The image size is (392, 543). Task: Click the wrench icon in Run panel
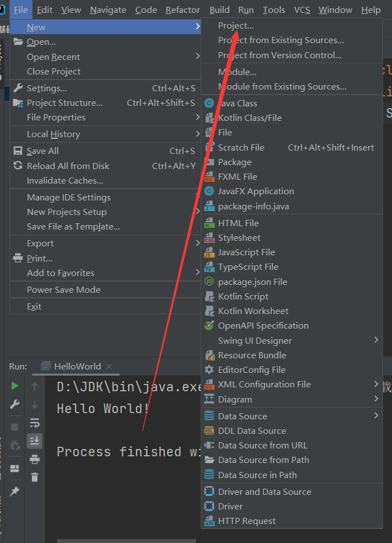pyautogui.click(x=15, y=404)
